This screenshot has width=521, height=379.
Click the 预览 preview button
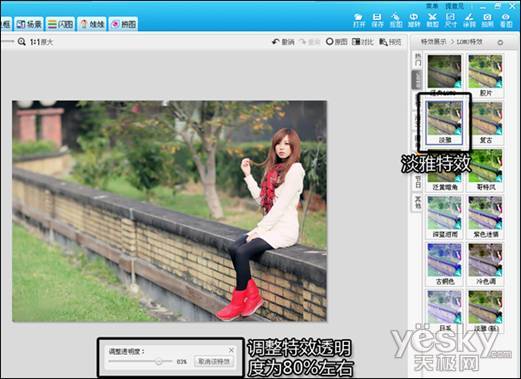[390, 42]
